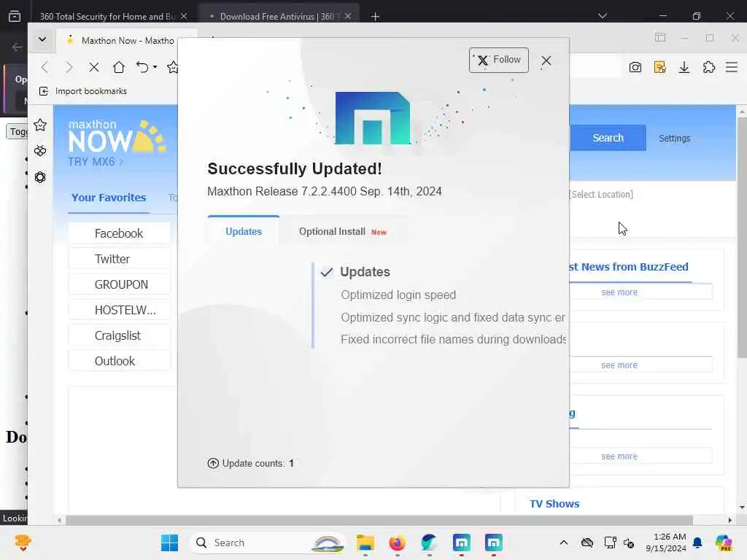The width and height of the screenshot is (747, 560).
Task: Click the taskbar widgets icon at left
Action: [x=23, y=542]
